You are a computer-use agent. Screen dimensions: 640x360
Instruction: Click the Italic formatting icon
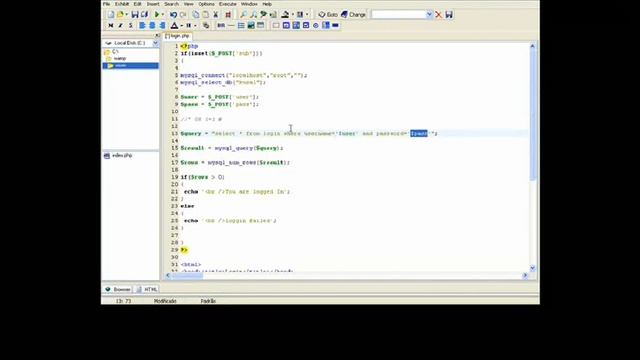tap(120, 25)
